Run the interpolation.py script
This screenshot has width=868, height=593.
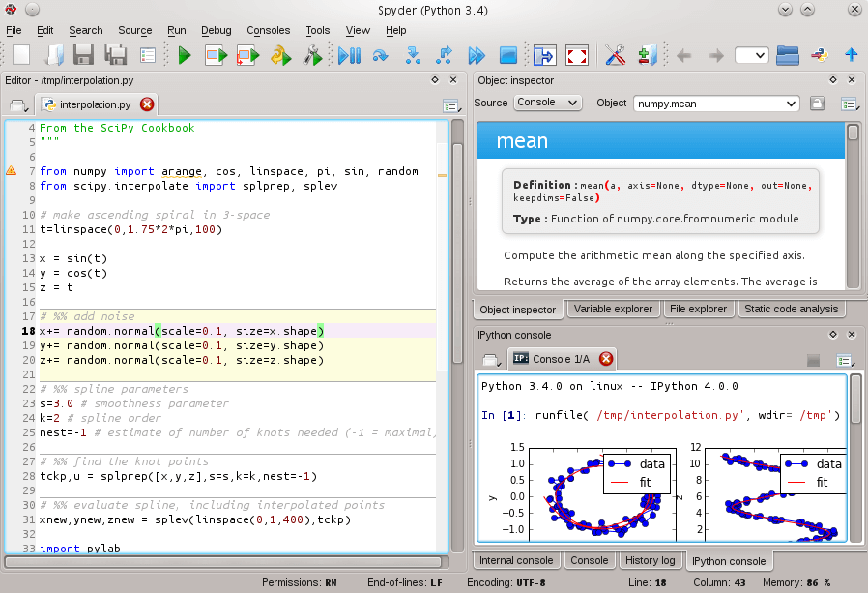186,55
